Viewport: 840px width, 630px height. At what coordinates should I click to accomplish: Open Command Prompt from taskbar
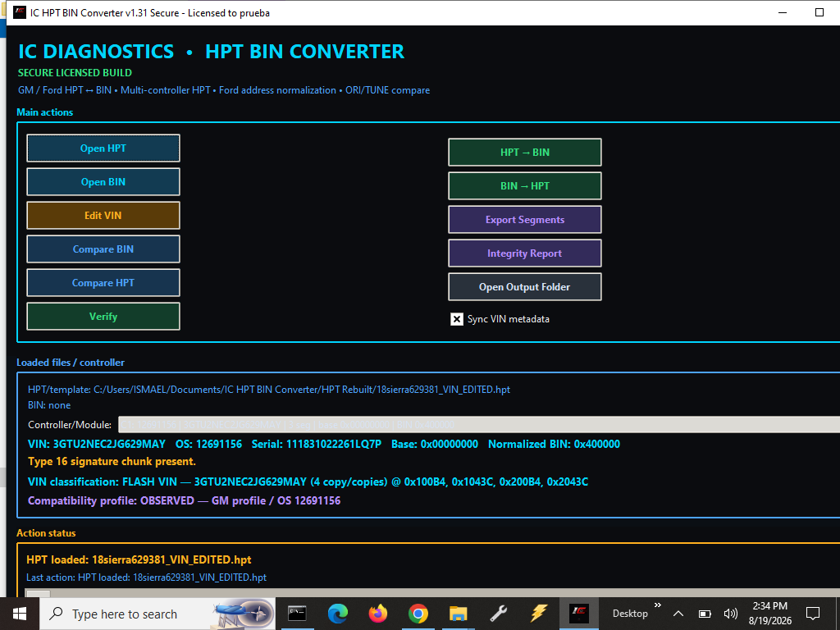297,614
